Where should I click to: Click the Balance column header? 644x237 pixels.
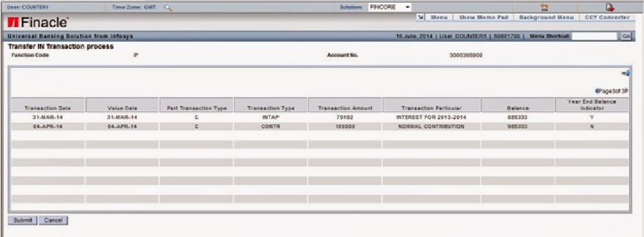(x=518, y=105)
